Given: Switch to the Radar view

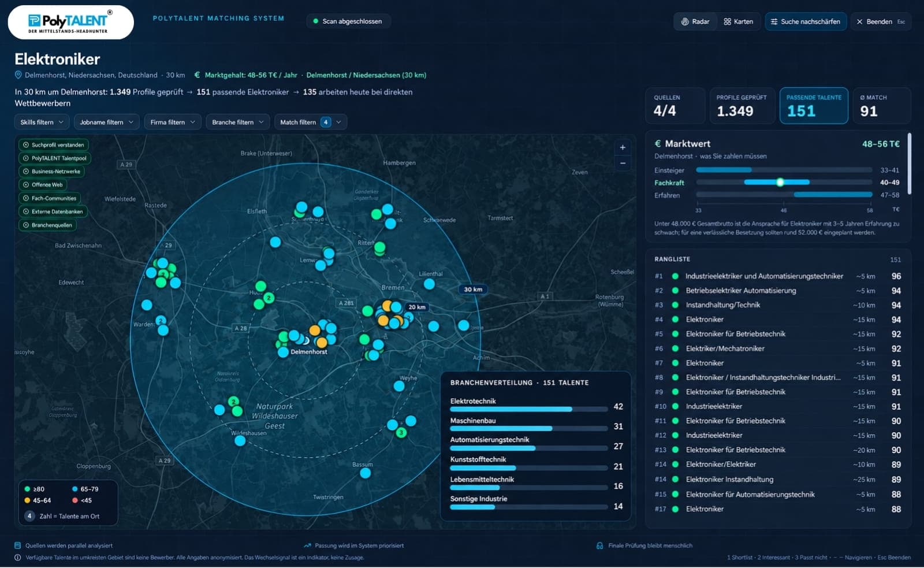Looking at the screenshot, I should pyautogui.click(x=695, y=21).
